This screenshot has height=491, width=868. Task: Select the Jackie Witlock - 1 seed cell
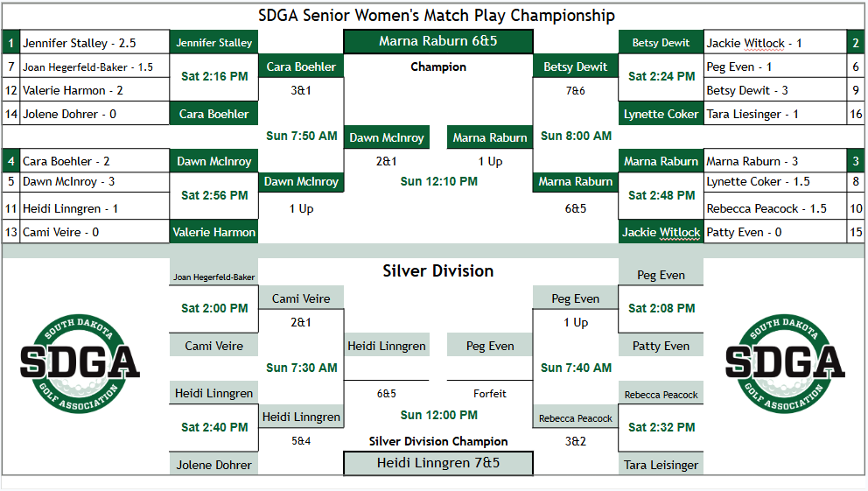point(775,42)
